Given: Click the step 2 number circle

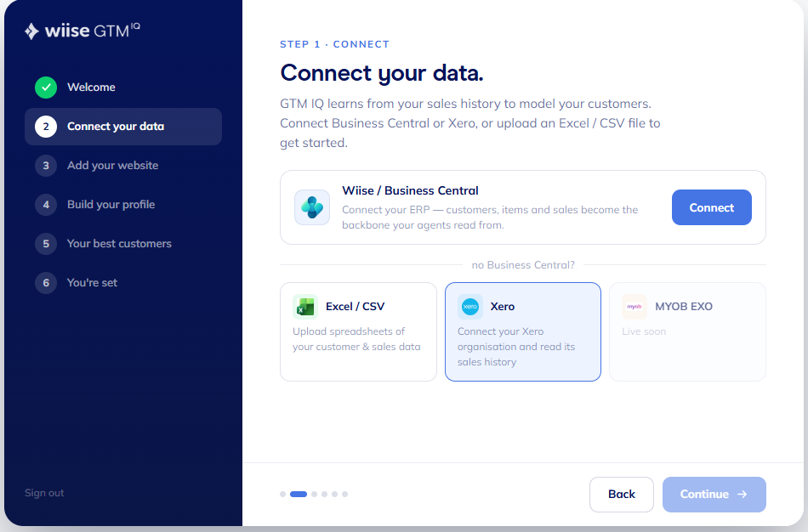Looking at the screenshot, I should point(46,126).
